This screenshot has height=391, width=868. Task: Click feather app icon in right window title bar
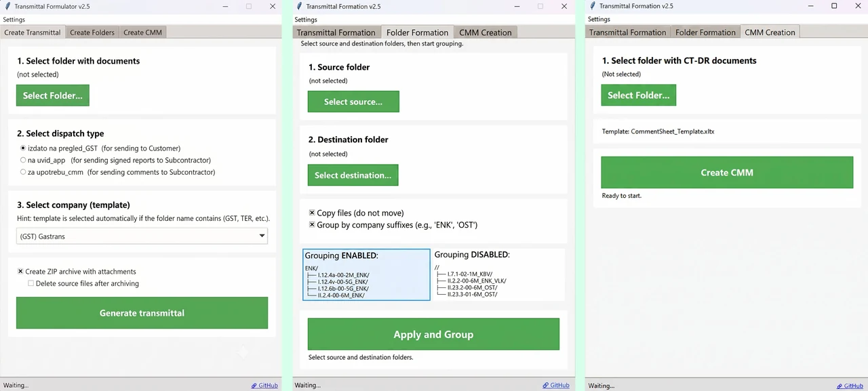pos(592,6)
